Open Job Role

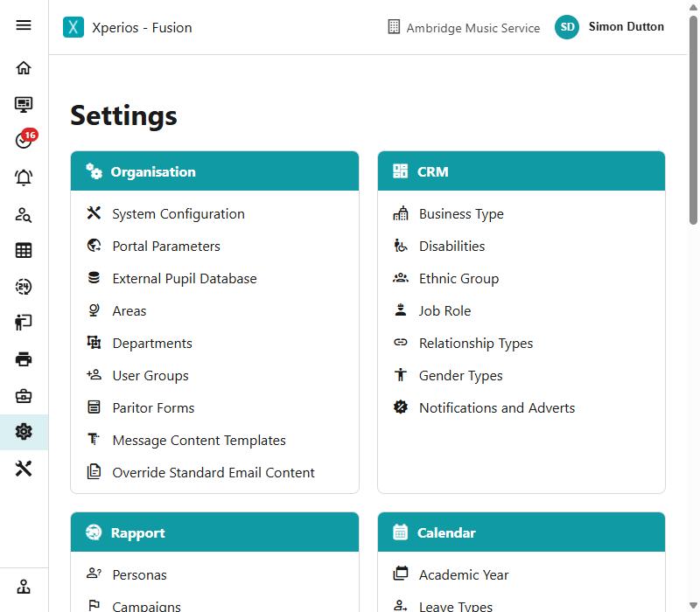point(444,311)
